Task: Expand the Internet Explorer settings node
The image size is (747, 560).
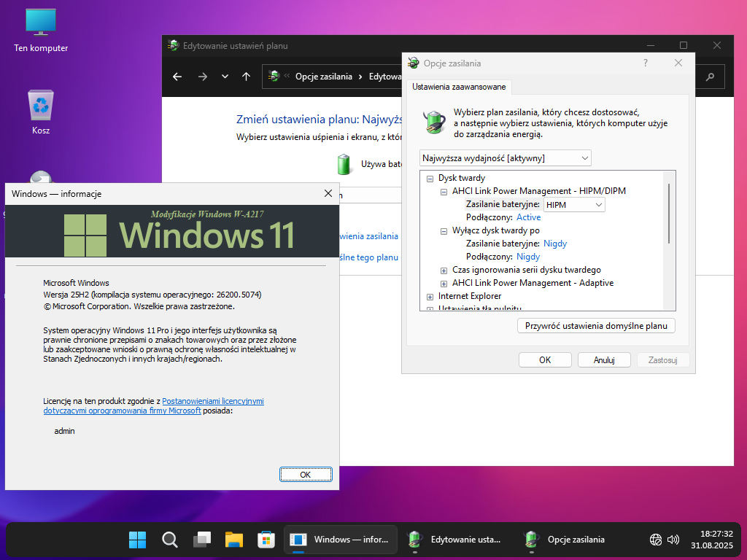Action: [x=430, y=297]
